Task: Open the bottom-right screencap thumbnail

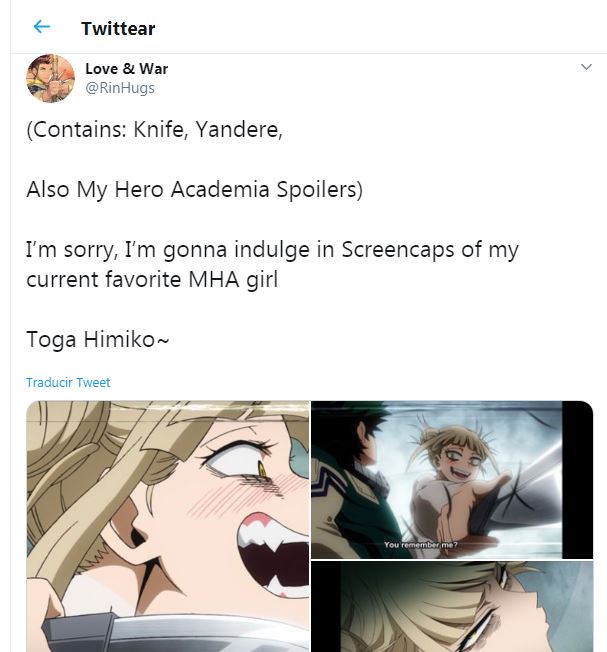Action: click(452, 607)
